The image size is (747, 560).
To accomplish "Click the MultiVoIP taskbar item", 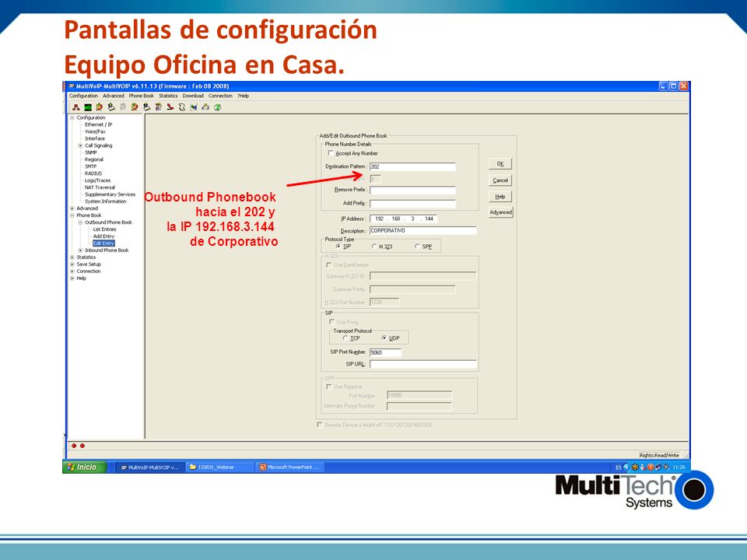I will click(150, 467).
